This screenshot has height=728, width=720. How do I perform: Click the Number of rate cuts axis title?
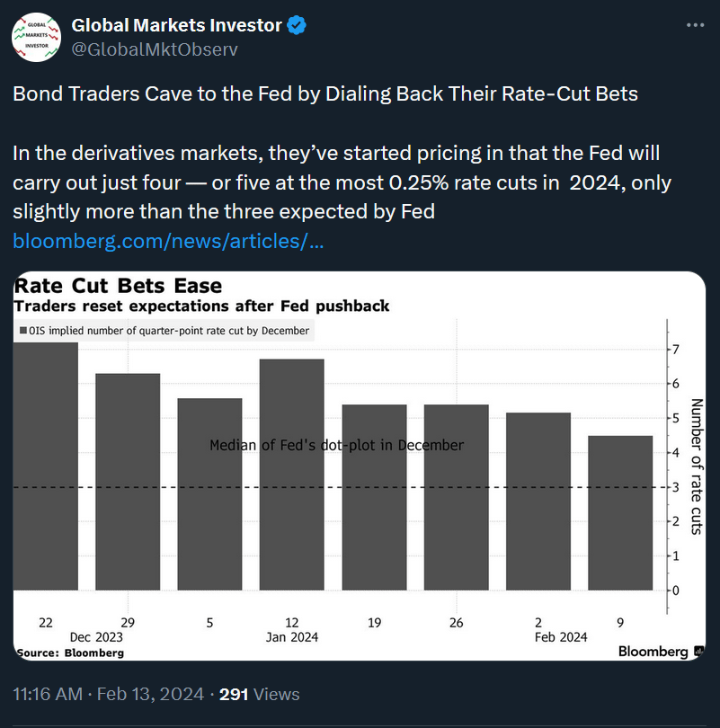coord(697,466)
